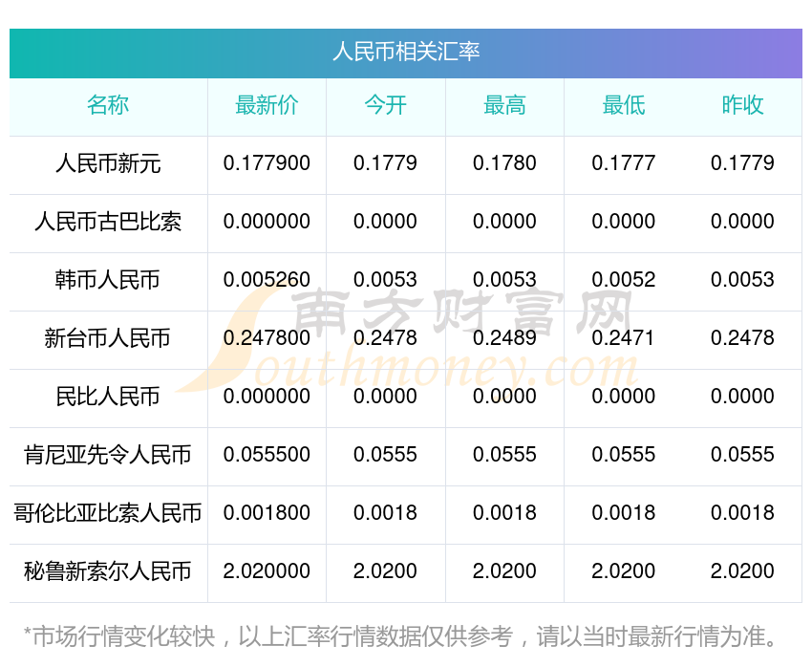This screenshot has height=667, width=812.
Task: Click highest value 0.2489
Action: pos(504,338)
